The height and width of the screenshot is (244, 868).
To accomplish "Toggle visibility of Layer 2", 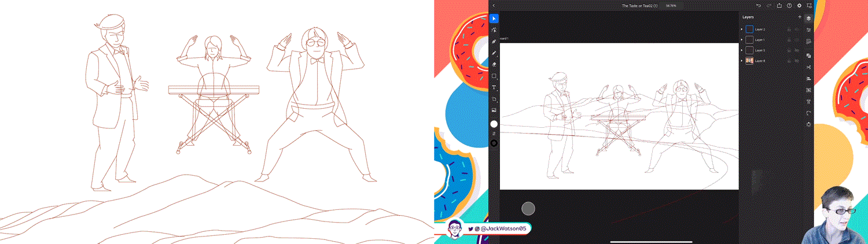I will (797, 29).
